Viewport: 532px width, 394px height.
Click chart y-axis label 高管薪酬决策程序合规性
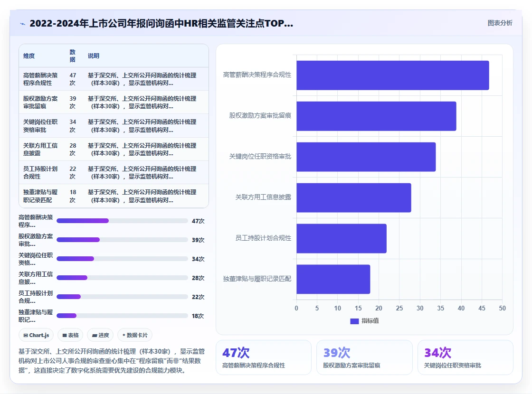[257, 75]
